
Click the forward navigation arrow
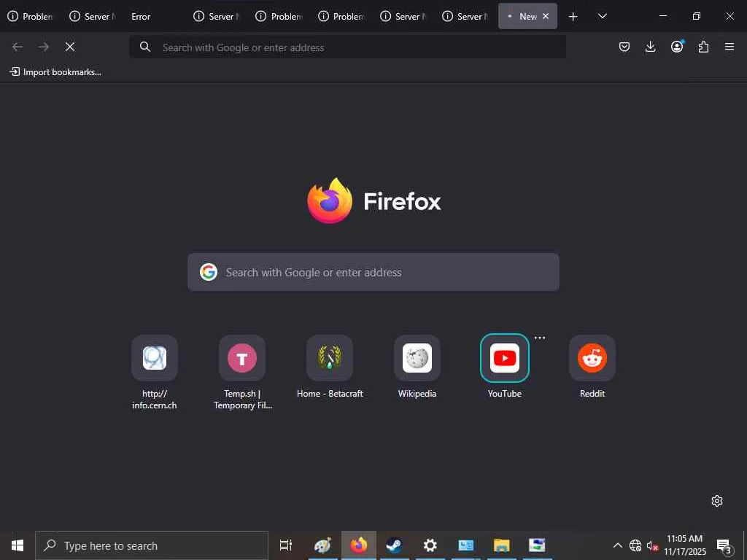click(x=44, y=47)
